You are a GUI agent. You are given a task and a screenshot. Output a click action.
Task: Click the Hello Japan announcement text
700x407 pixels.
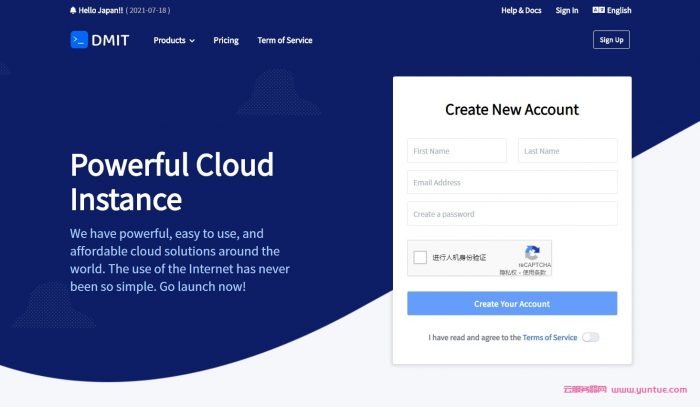click(101, 11)
